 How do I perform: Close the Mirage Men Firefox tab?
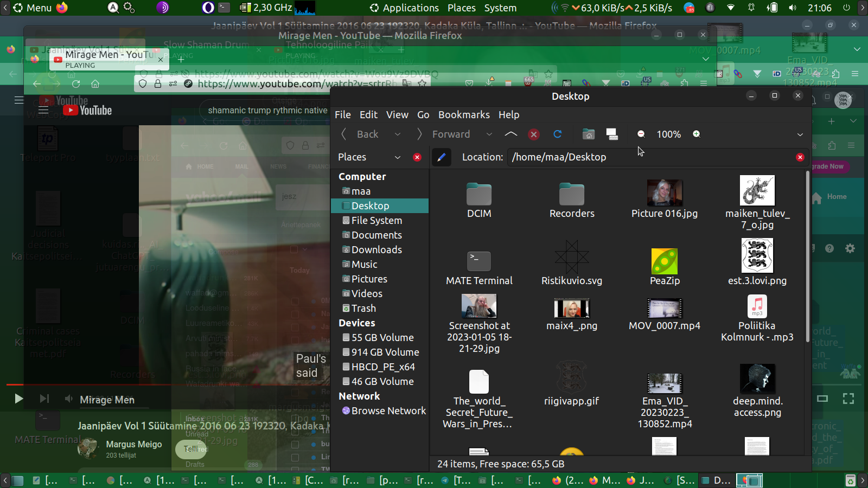click(161, 60)
